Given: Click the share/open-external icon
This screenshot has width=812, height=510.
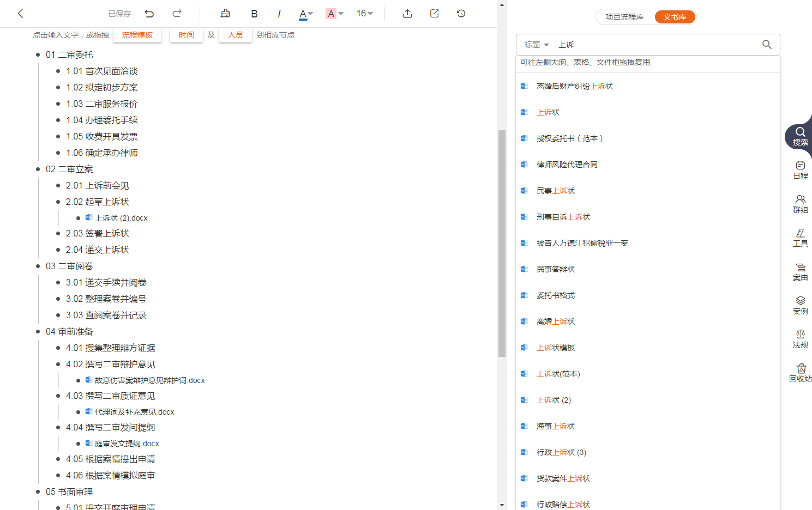Looking at the screenshot, I should [434, 14].
